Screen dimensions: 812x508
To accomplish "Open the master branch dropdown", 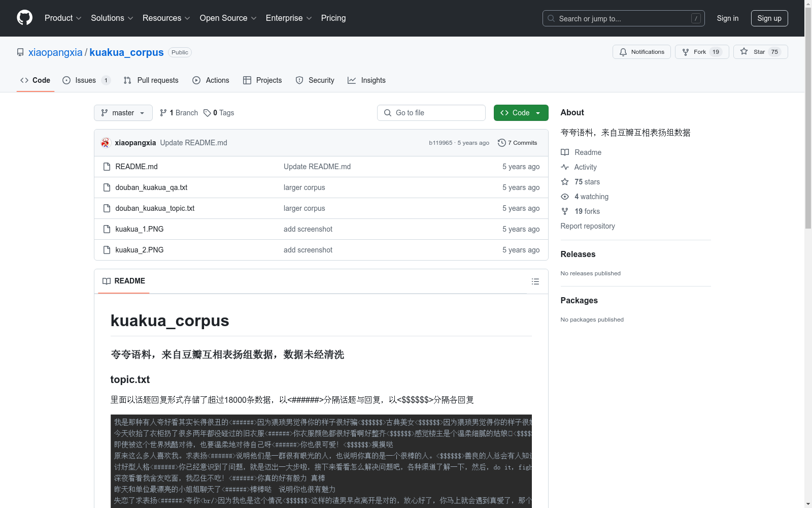I will [x=123, y=113].
